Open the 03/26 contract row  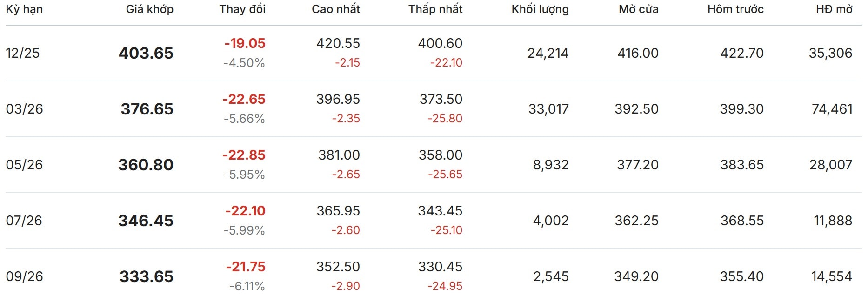(x=24, y=109)
